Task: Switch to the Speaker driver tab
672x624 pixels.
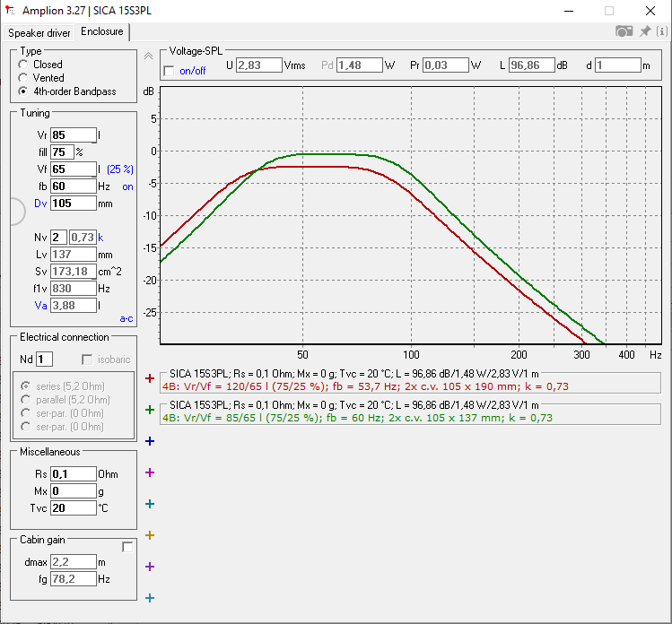Action: point(39,33)
